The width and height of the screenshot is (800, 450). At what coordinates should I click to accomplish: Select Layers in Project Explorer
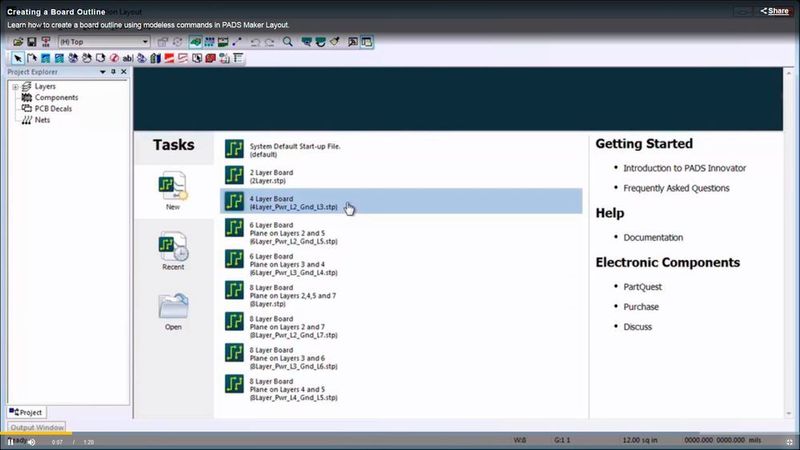point(45,86)
